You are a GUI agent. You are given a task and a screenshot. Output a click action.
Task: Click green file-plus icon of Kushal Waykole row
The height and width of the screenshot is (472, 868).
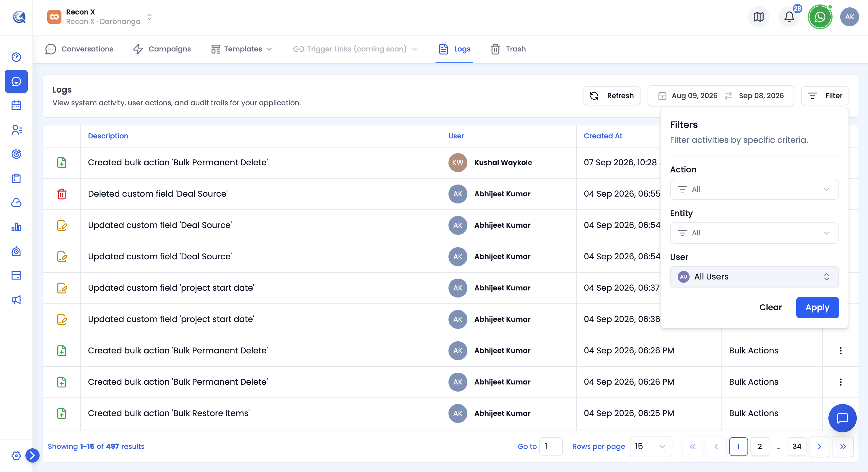62,163
